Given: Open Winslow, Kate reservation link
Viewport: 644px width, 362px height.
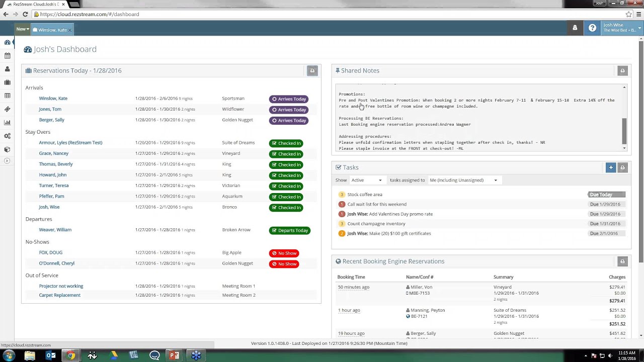Looking at the screenshot, I should [53, 99].
